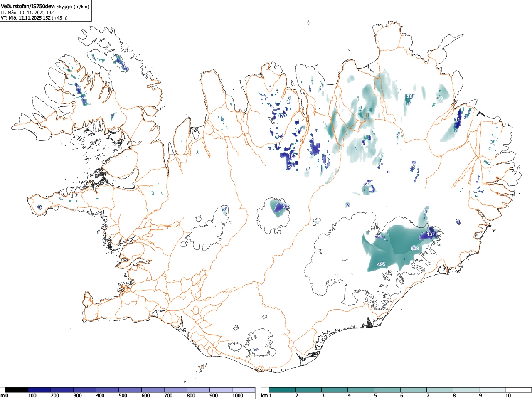Select the 137 value in the dark blue patch
The width and height of the screenshot is (532, 399).
(x=431, y=234)
